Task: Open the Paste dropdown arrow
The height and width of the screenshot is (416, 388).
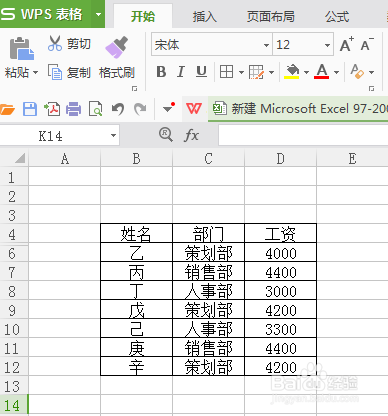Action: click(x=35, y=72)
